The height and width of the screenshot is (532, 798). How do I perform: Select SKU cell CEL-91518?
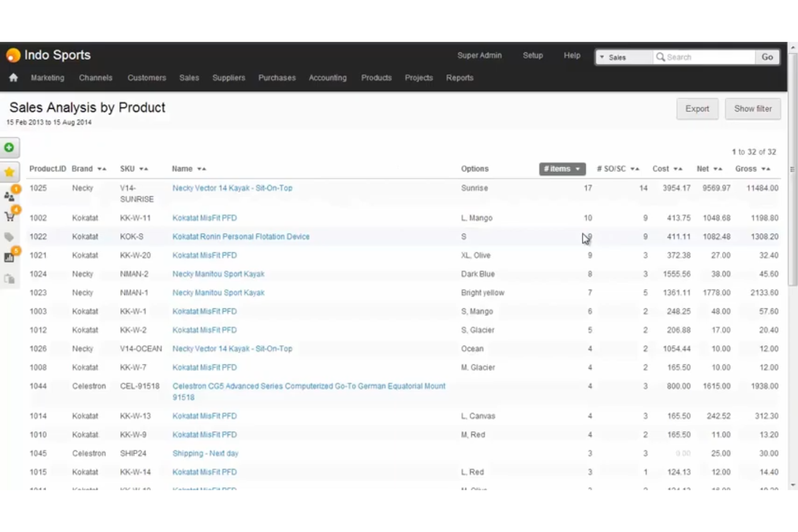tap(140, 386)
